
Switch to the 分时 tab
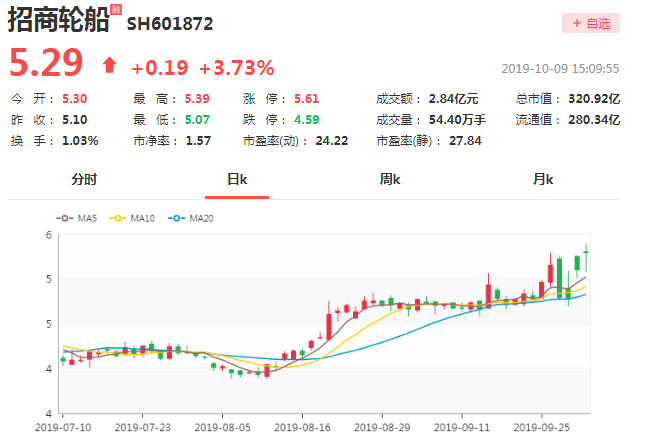click(84, 179)
